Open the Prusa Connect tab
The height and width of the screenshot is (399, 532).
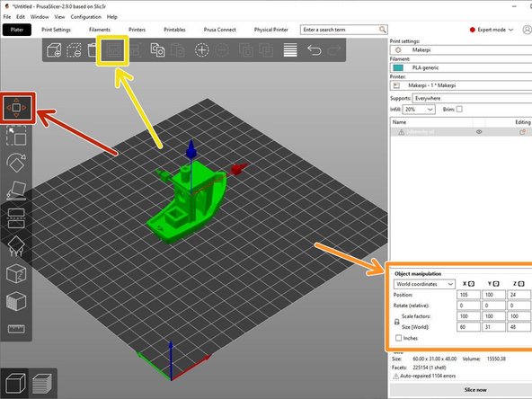(x=219, y=30)
